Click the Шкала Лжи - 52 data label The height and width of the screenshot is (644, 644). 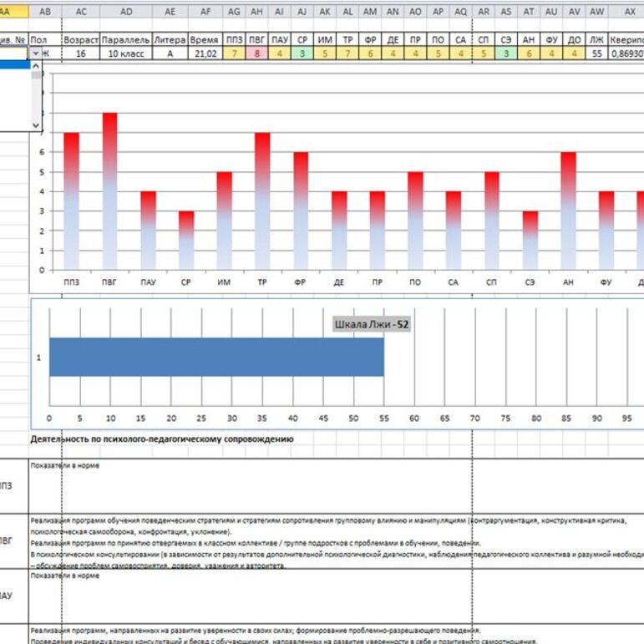coord(372,324)
